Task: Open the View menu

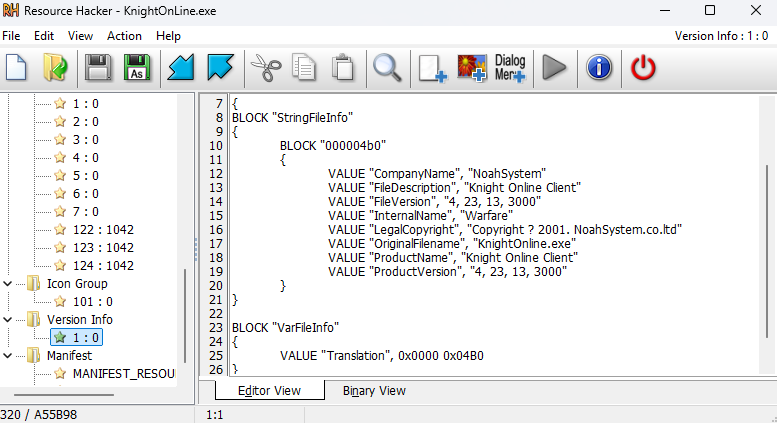Action: [80, 36]
